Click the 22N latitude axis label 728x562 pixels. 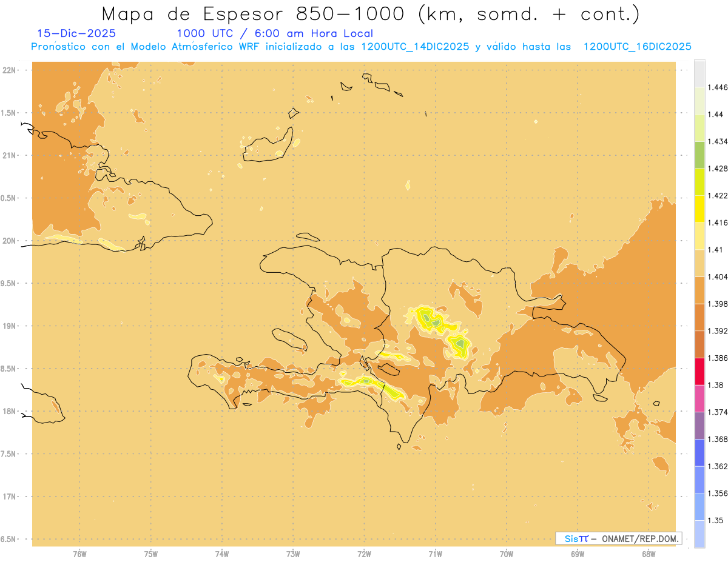click(9, 70)
